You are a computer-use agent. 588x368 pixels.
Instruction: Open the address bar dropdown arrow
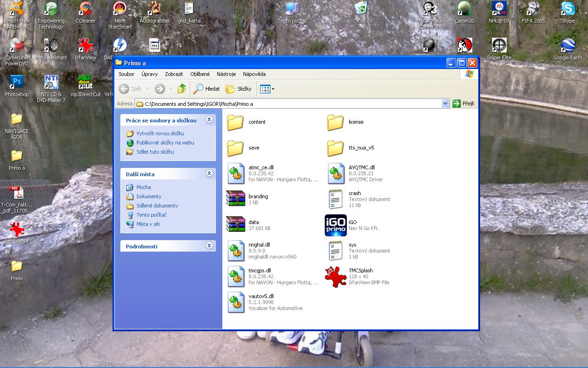[x=445, y=104]
